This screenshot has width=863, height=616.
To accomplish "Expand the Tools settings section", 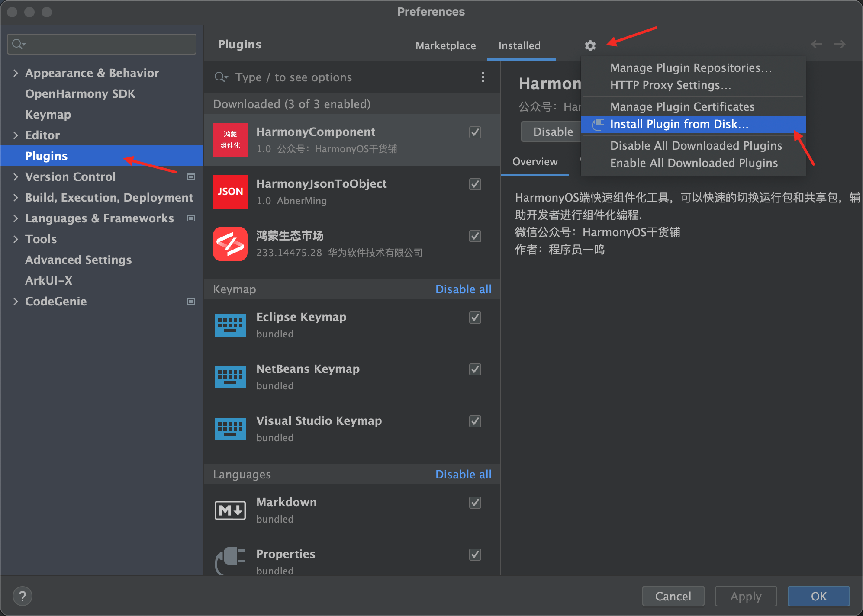I will (16, 239).
